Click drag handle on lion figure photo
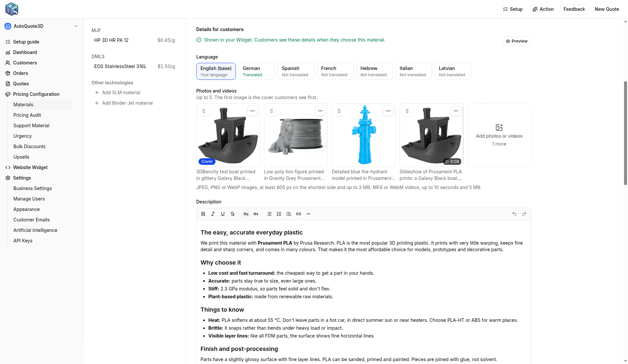628x364 pixels. tap(271, 111)
